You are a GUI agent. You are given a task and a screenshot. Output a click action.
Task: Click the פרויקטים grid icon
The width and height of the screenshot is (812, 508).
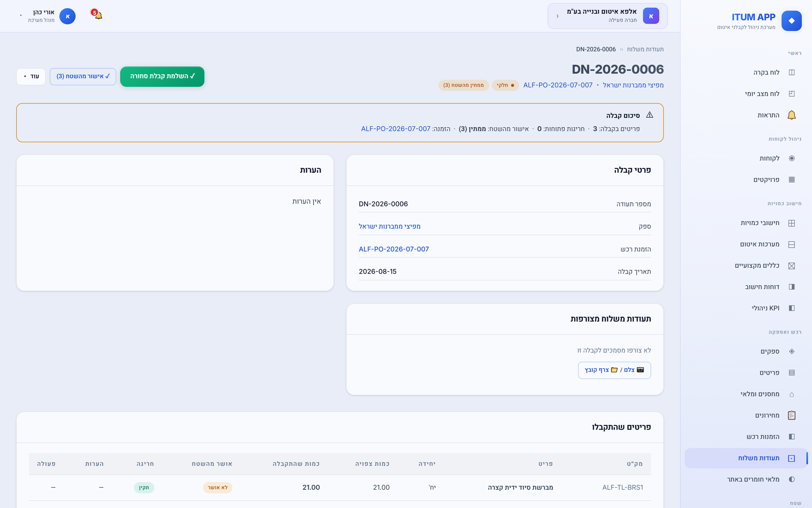click(x=791, y=180)
